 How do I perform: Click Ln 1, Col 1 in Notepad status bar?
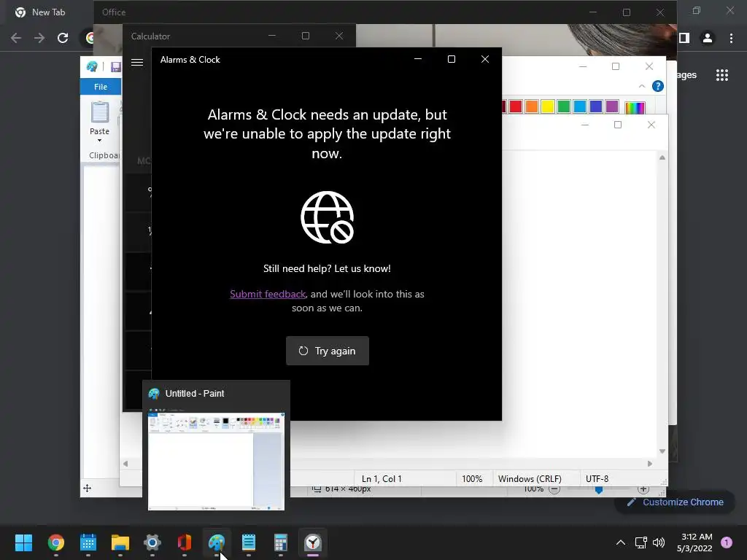382,478
